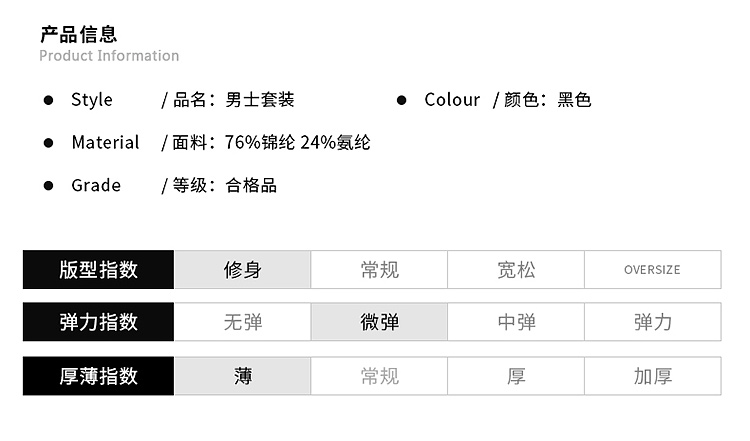The image size is (750, 441).
Task: Click the bullet point beside Grade
Action: [47, 186]
